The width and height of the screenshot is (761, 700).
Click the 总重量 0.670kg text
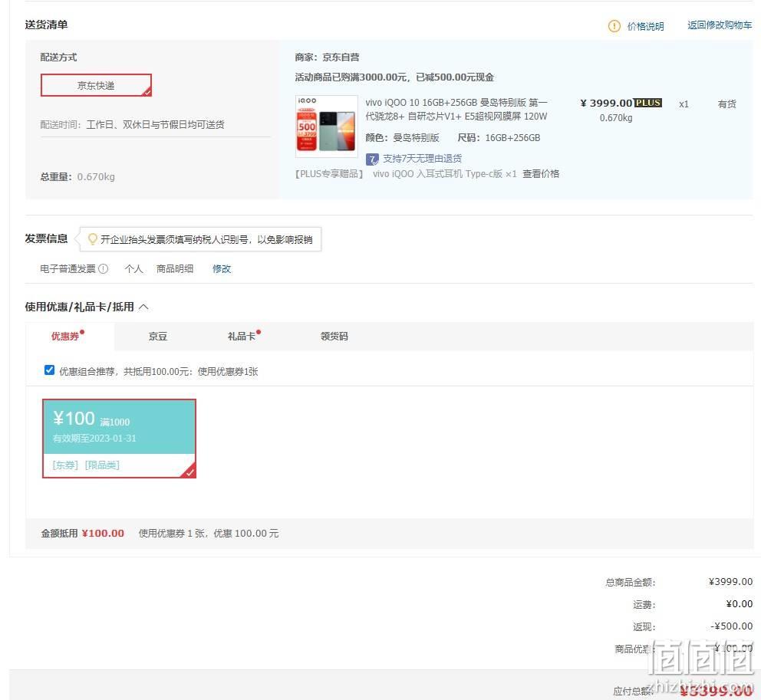[77, 176]
